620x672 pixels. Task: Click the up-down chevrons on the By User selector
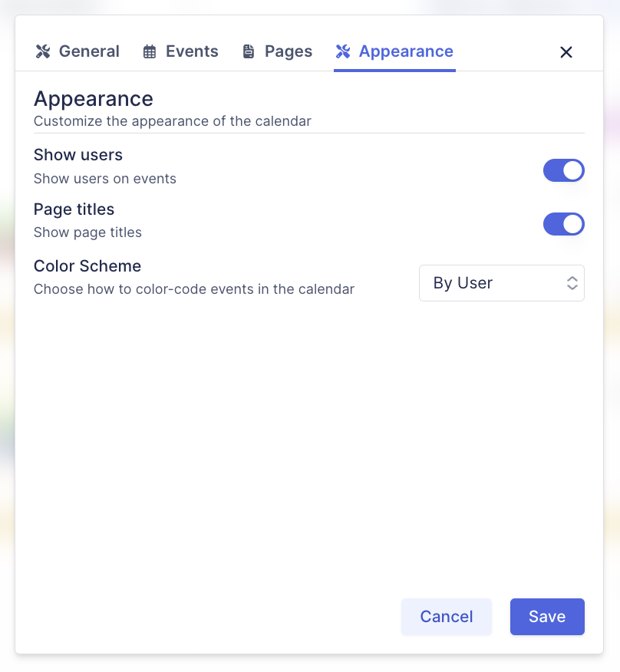(x=572, y=283)
